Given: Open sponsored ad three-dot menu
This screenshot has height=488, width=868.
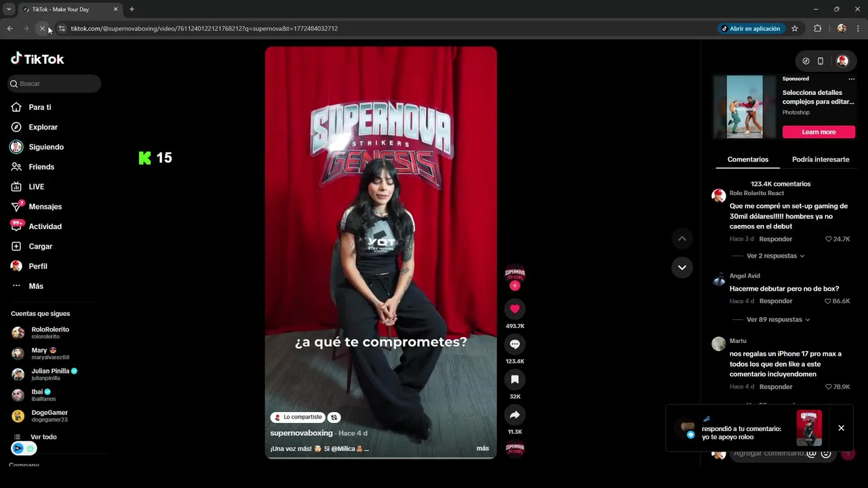Looking at the screenshot, I should click(852, 79).
